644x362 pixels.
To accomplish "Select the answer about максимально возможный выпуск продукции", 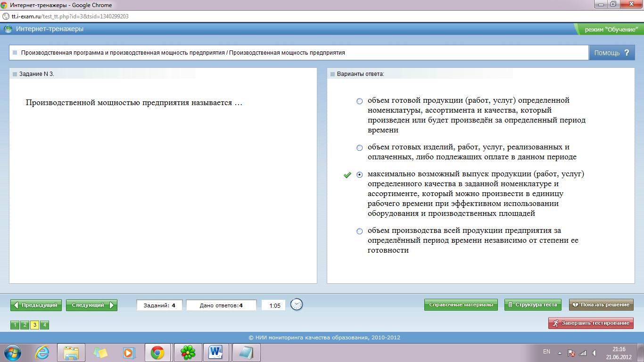I will pyautogui.click(x=360, y=175).
